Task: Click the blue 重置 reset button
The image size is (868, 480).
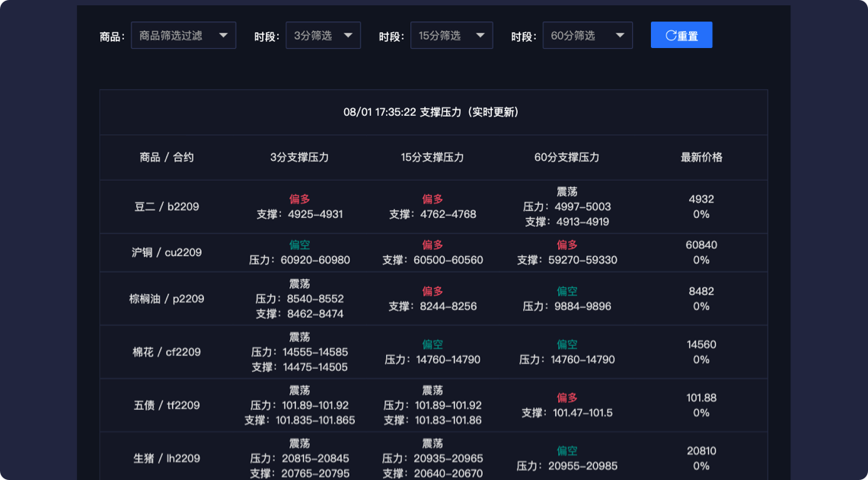Action: pos(681,35)
